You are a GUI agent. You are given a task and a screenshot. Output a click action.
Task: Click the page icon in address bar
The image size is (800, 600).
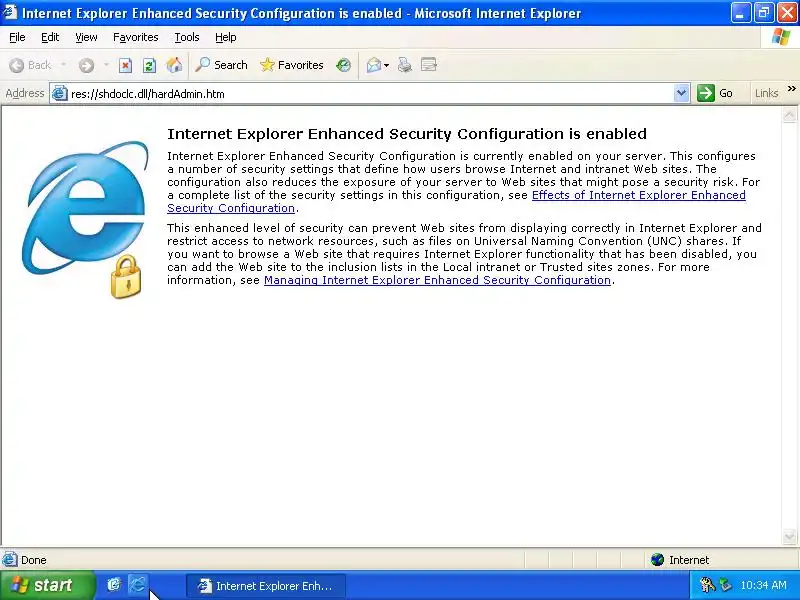(60, 93)
